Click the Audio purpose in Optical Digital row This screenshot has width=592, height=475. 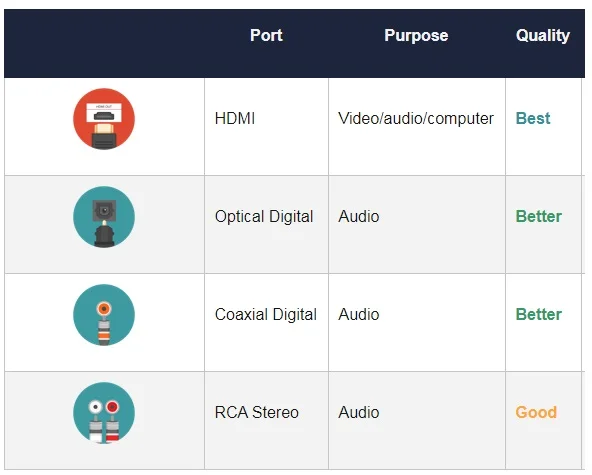click(x=359, y=217)
